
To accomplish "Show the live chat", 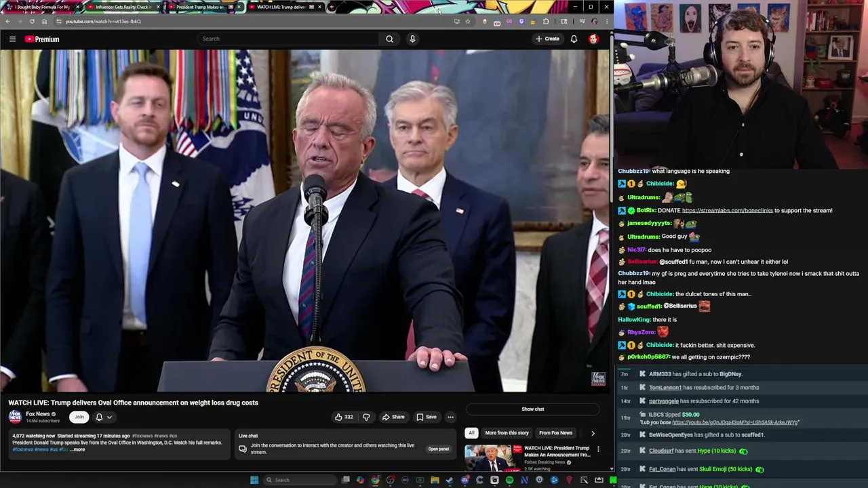I will pos(532,409).
